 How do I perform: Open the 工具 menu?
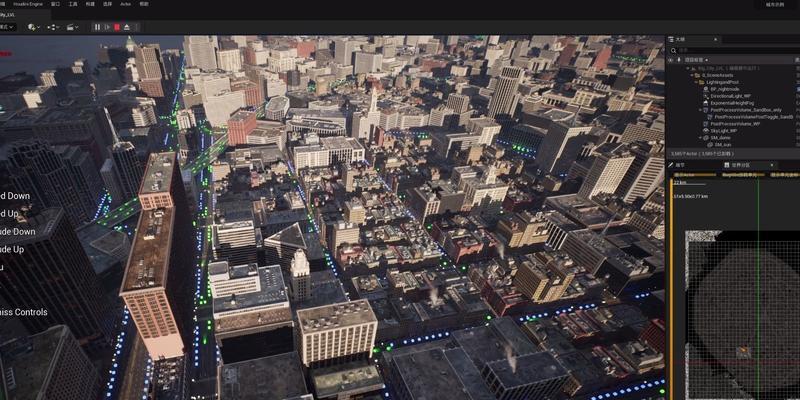73,4
